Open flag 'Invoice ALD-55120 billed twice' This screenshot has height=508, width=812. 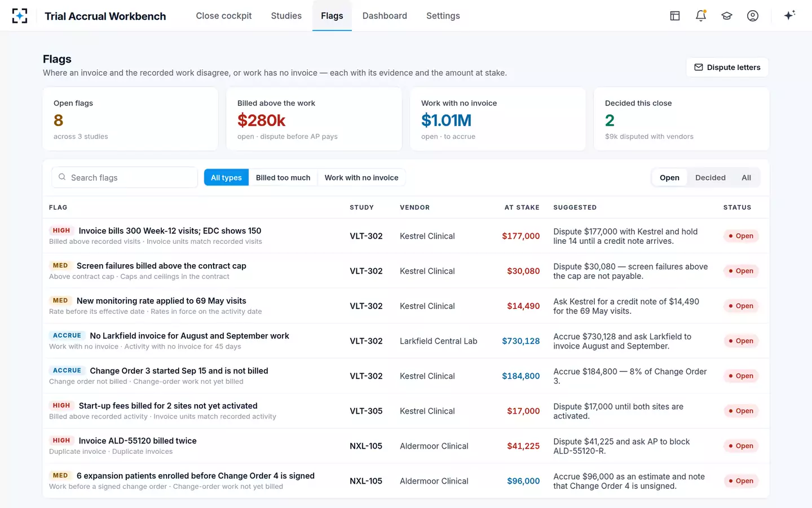pyautogui.click(x=406, y=446)
